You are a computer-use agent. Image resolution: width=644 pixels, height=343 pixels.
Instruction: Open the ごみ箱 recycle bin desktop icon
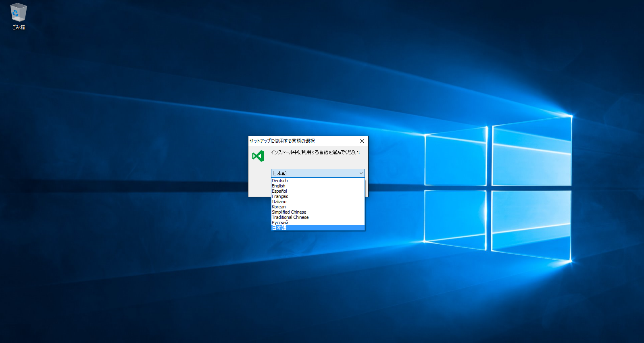18,16
